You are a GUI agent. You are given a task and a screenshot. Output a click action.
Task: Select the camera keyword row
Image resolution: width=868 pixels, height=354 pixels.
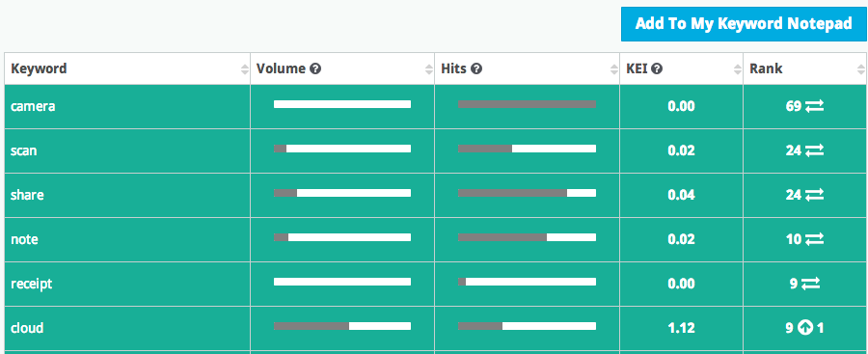click(x=435, y=106)
